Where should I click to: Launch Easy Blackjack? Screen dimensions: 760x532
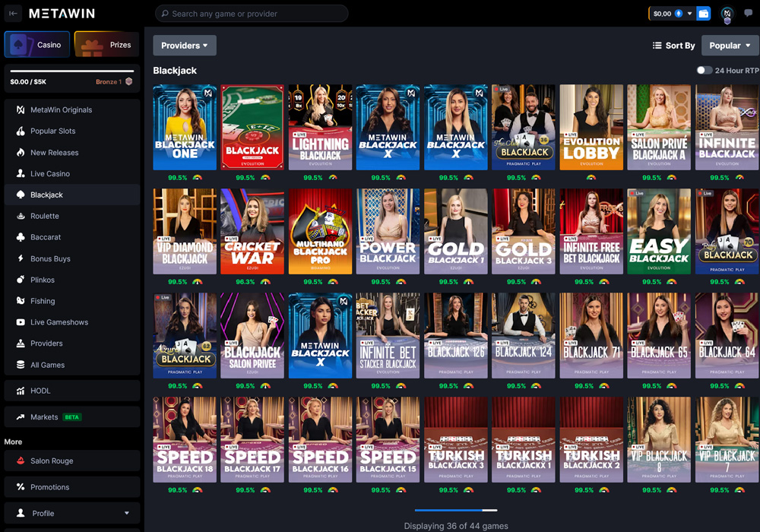pyautogui.click(x=659, y=232)
